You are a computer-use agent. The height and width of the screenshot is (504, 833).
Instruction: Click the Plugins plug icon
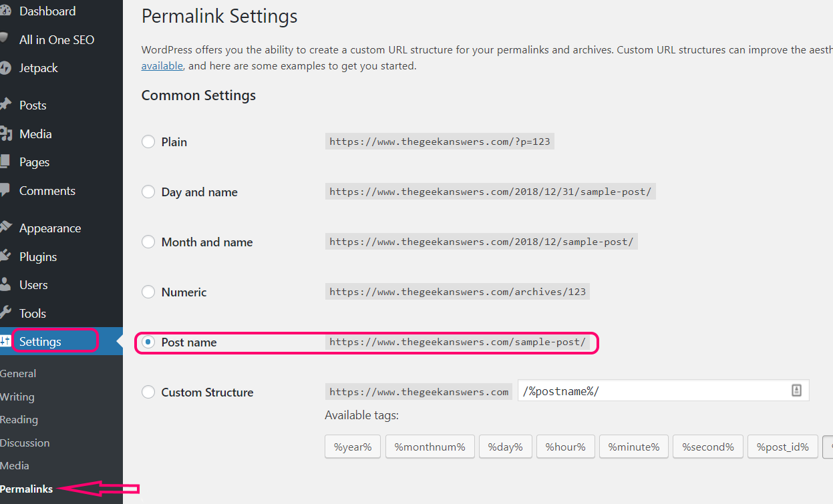5,256
